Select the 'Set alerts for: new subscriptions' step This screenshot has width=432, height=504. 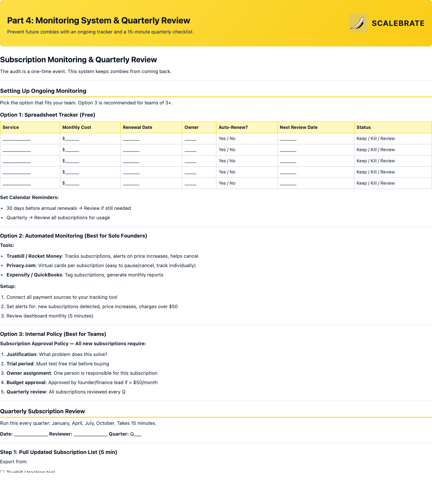coord(92,306)
